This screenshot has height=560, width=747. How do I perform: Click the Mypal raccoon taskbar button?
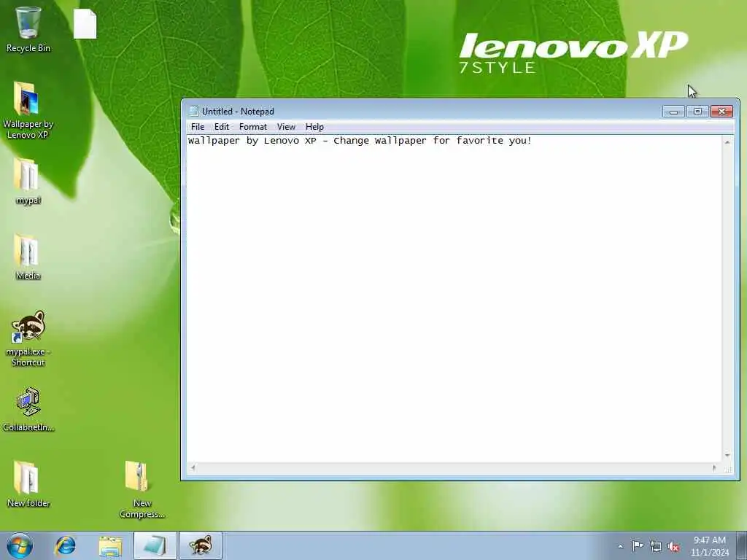(x=201, y=545)
